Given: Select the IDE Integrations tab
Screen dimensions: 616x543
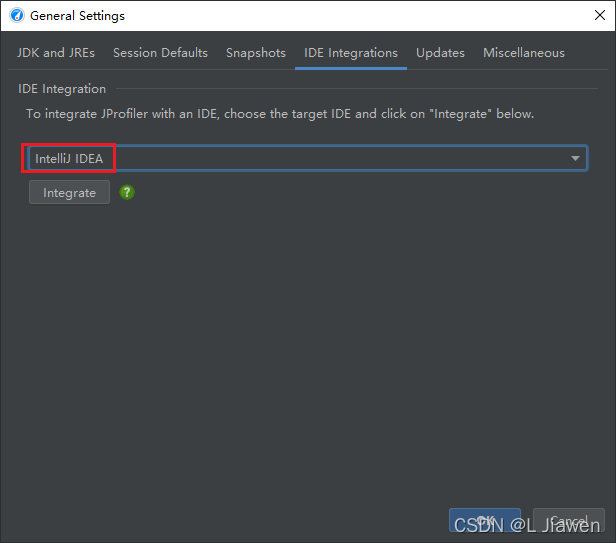Looking at the screenshot, I should [x=351, y=53].
